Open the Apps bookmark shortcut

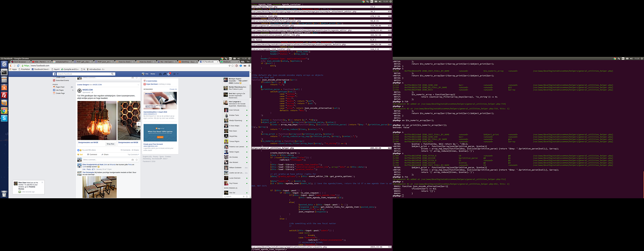point(13,69)
